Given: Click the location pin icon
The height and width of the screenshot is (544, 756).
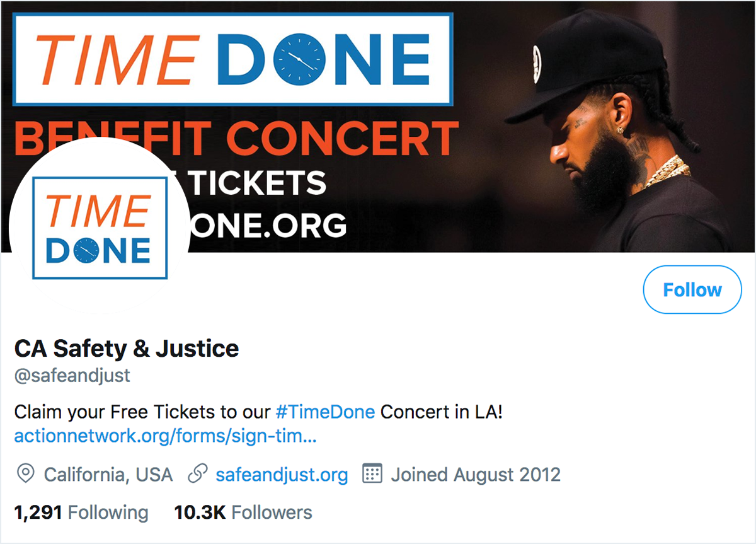Looking at the screenshot, I should [x=25, y=474].
